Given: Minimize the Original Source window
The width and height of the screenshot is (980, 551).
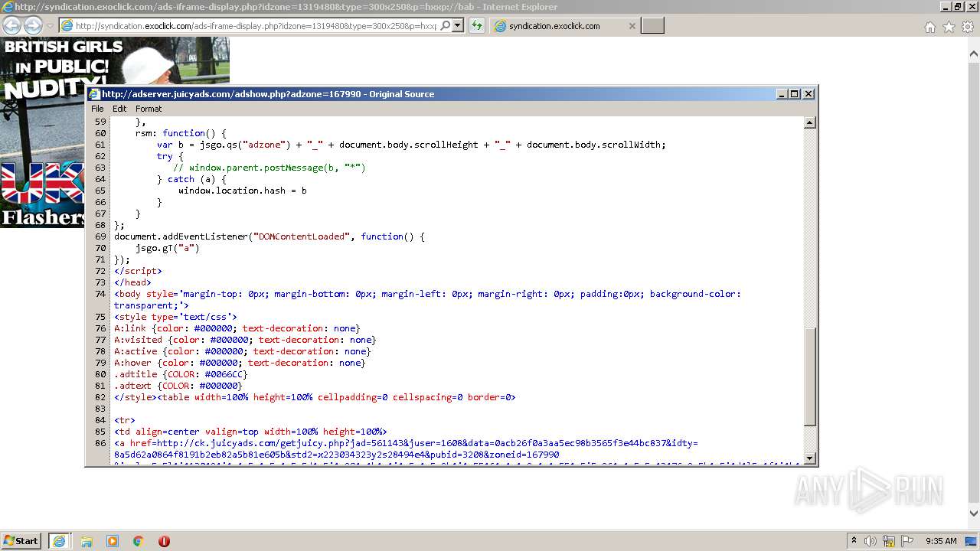Looking at the screenshot, I should 782,94.
